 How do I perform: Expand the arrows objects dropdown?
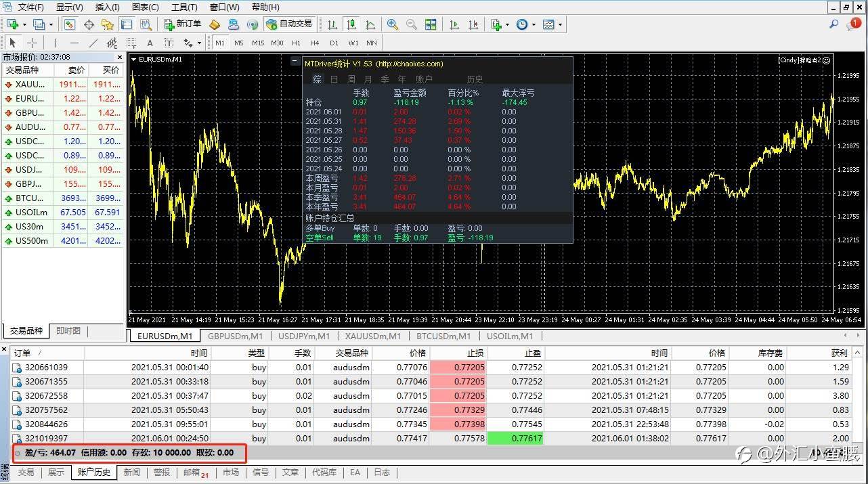(199, 43)
